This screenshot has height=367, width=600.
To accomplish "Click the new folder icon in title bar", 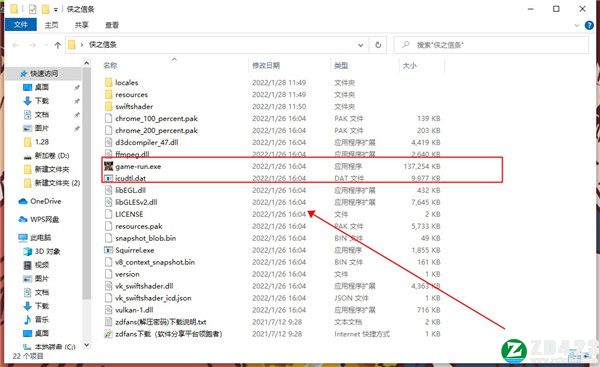I will click(x=46, y=9).
